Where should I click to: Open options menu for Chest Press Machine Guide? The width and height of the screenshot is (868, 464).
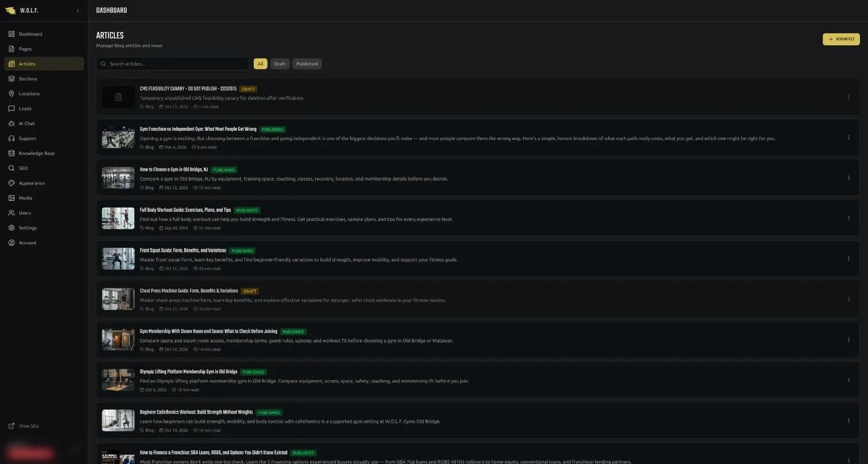[x=848, y=299]
